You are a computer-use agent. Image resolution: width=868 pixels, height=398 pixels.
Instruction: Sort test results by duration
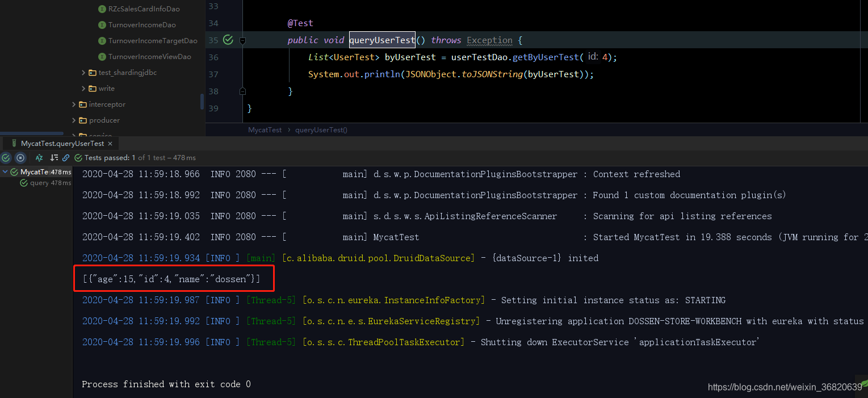[x=54, y=158]
